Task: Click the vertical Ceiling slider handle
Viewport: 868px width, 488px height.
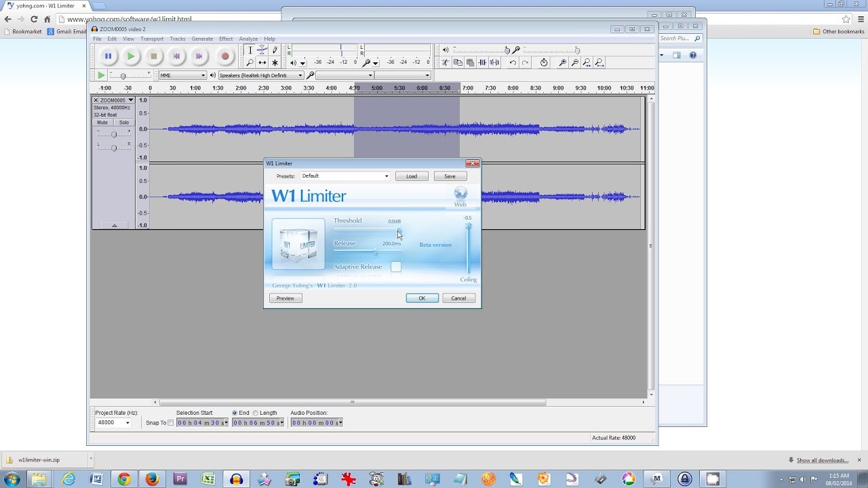Action: pyautogui.click(x=468, y=226)
